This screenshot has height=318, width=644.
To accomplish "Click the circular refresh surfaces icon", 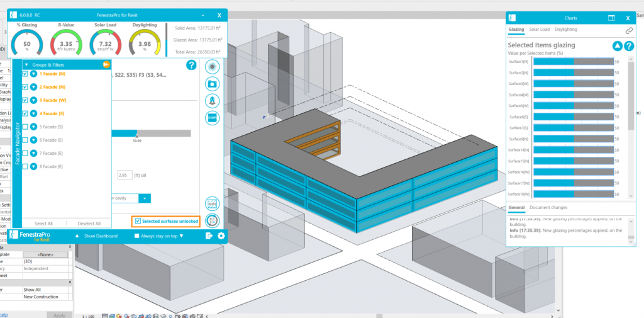I will (x=213, y=221).
